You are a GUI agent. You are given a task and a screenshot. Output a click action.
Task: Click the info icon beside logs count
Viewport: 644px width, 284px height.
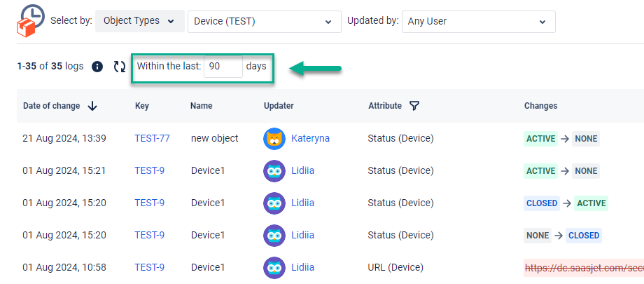coord(98,67)
